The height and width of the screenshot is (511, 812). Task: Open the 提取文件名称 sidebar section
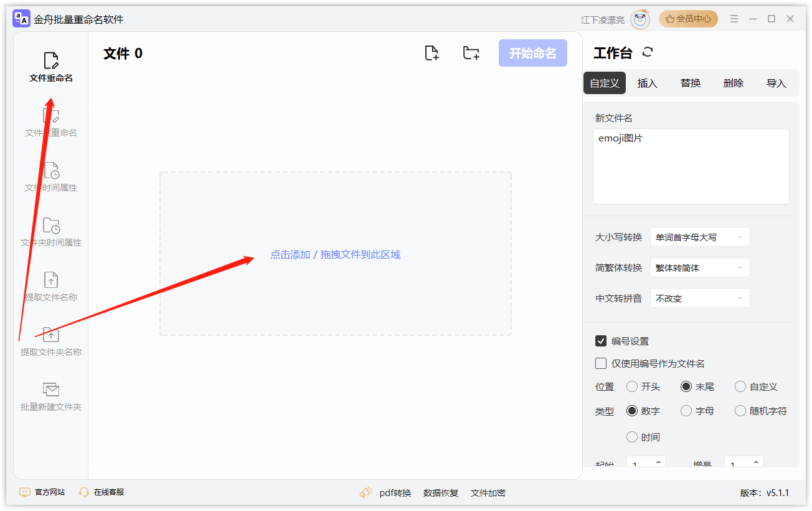tap(51, 287)
